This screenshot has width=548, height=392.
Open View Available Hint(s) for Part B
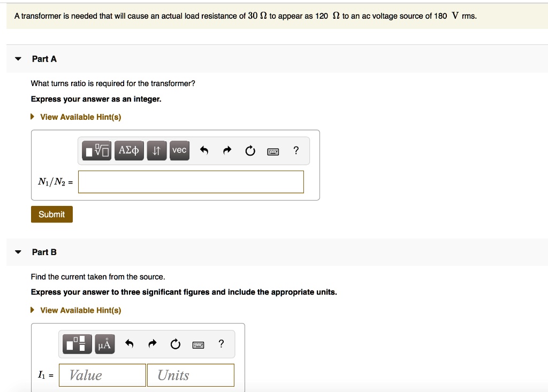coord(80,310)
